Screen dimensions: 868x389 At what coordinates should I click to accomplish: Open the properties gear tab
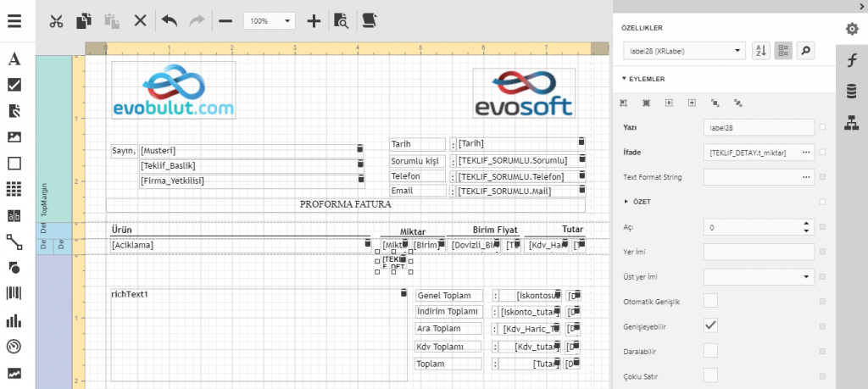(851, 30)
